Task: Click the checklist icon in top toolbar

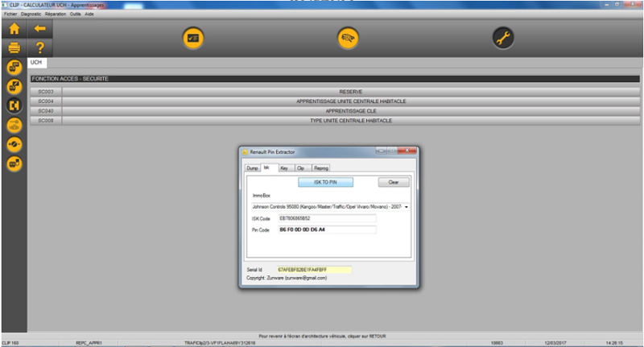Action: click(193, 38)
